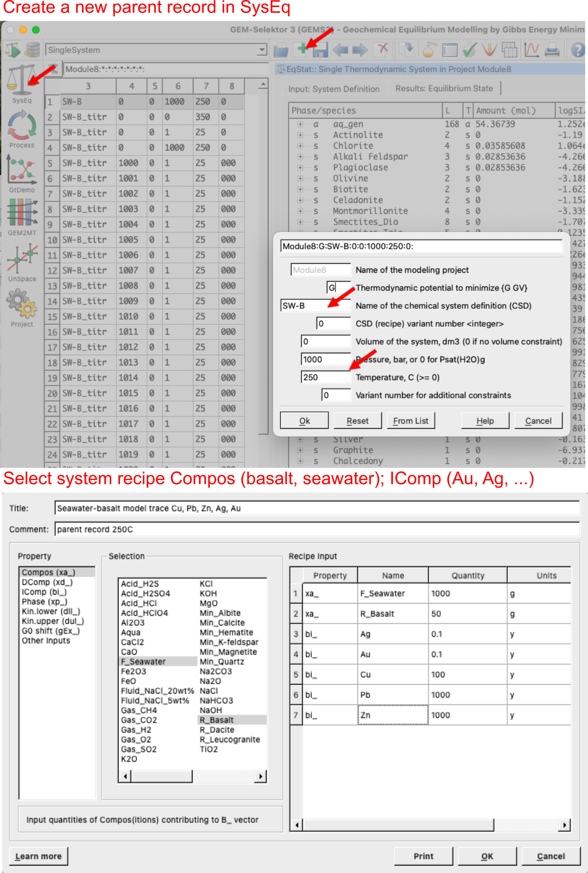The width and height of the screenshot is (588, 873).
Task: Click the Learn more button
Action: (38, 856)
